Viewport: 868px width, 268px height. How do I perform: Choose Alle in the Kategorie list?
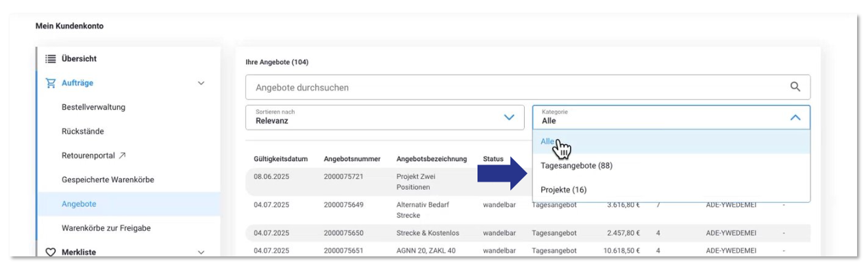click(671, 142)
